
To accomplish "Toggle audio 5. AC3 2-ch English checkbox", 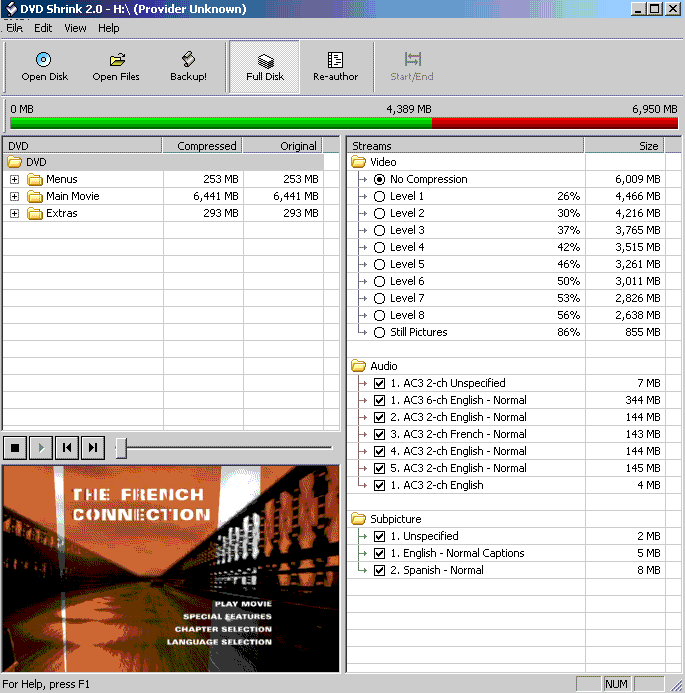I will (379, 468).
